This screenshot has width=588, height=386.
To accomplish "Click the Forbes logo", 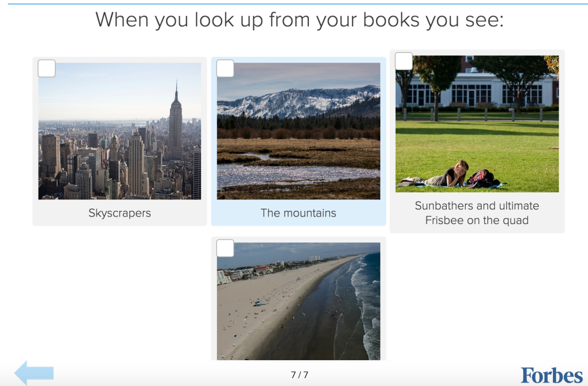I will pyautogui.click(x=552, y=375).
